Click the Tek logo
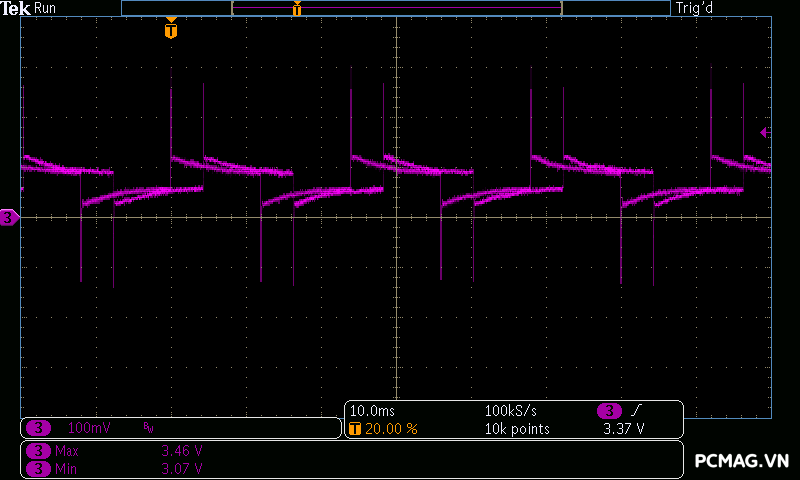800x480 pixels. [x=17, y=8]
